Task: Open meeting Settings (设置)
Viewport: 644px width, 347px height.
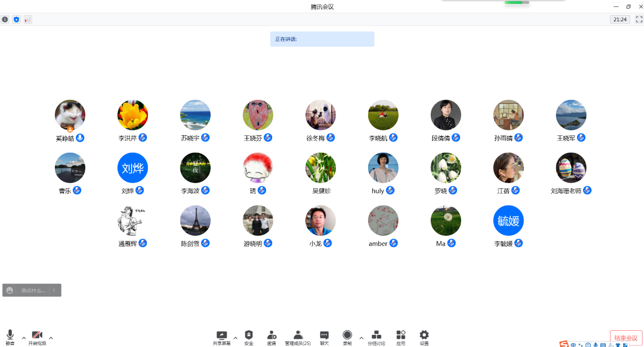Action: click(424, 337)
